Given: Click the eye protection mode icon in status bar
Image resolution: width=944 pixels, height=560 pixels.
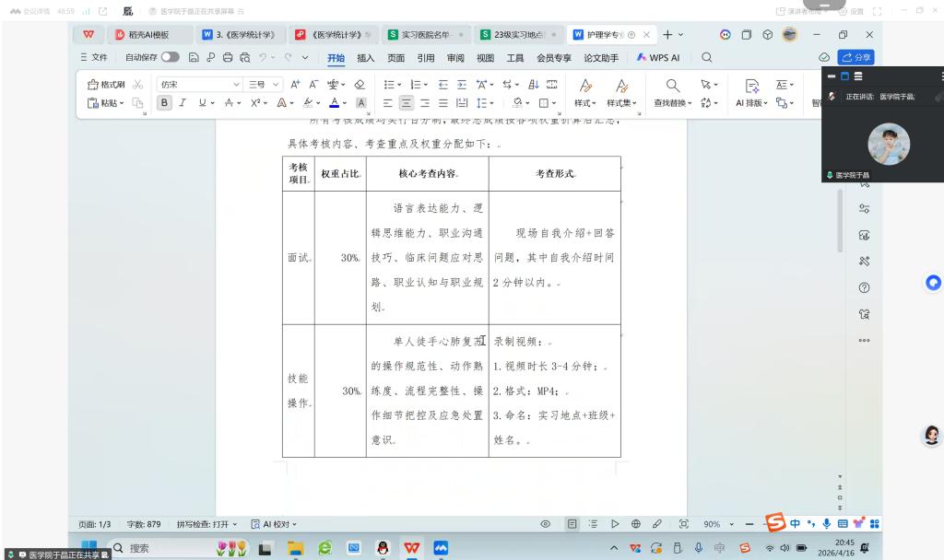Looking at the screenshot, I should [546, 524].
